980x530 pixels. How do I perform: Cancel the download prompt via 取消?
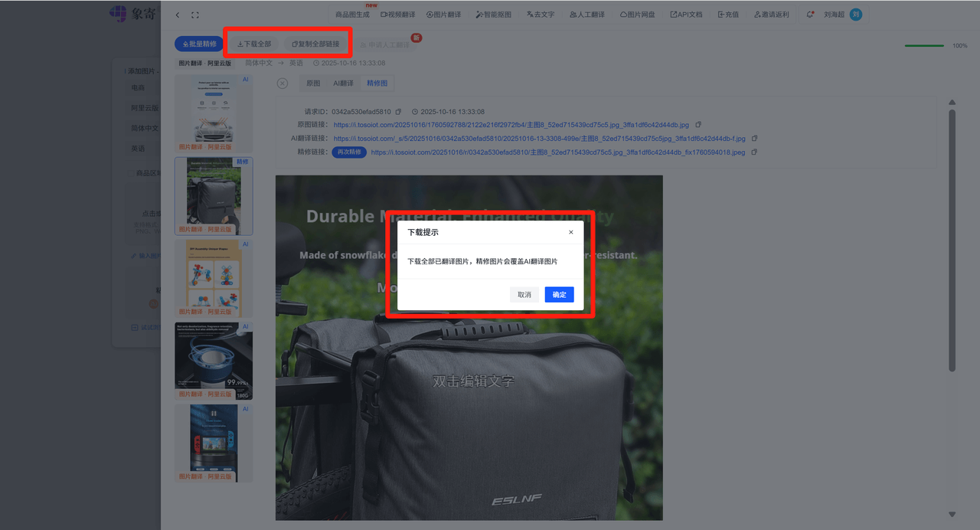pos(524,294)
